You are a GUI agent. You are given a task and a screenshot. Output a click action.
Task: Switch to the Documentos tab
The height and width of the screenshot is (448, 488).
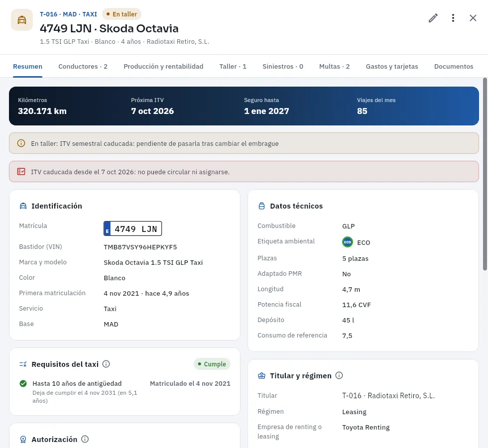click(454, 67)
